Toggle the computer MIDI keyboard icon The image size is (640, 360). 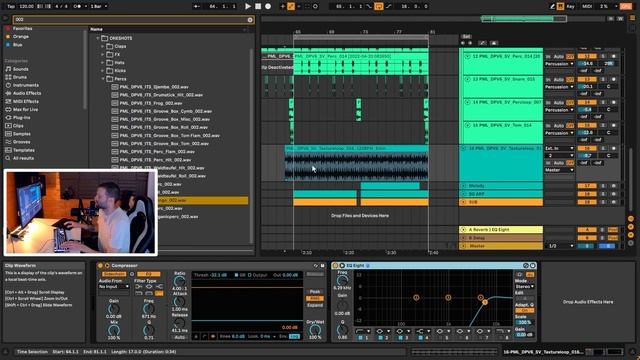coord(560,6)
